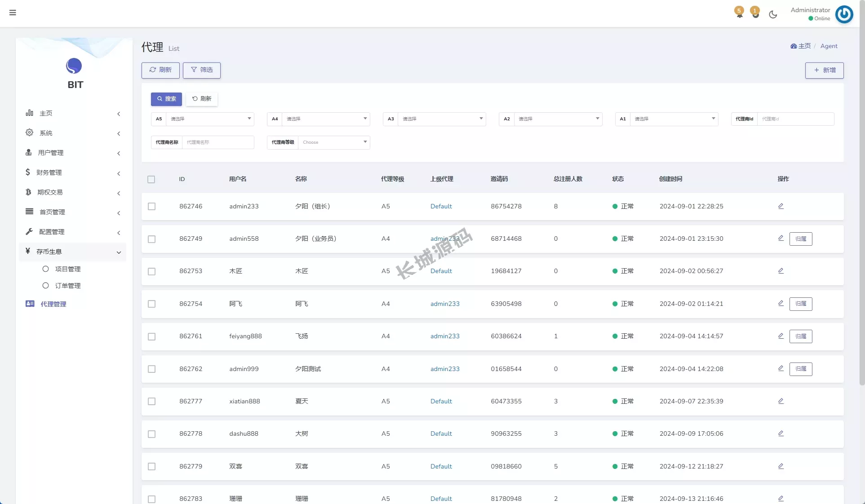
Task: Click the 期权交易 bitcoin sidebar icon
Action: click(x=28, y=192)
